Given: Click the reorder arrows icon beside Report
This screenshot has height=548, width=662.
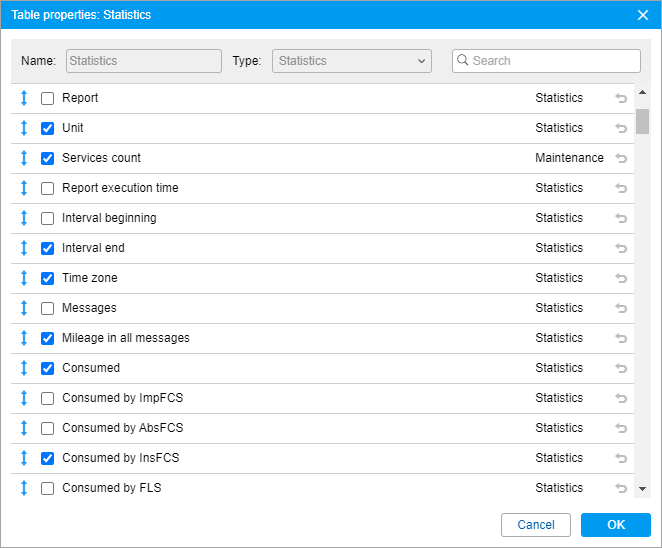Looking at the screenshot, I should [x=24, y=98].
